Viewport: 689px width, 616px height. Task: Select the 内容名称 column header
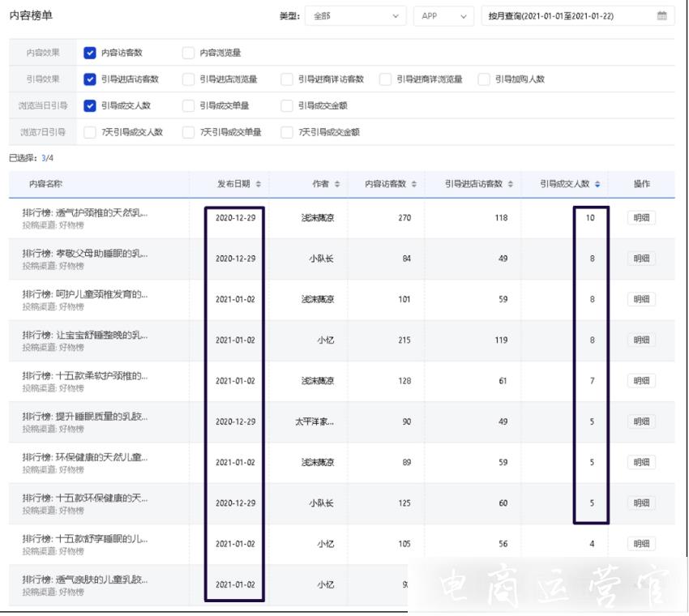(46, 185)
